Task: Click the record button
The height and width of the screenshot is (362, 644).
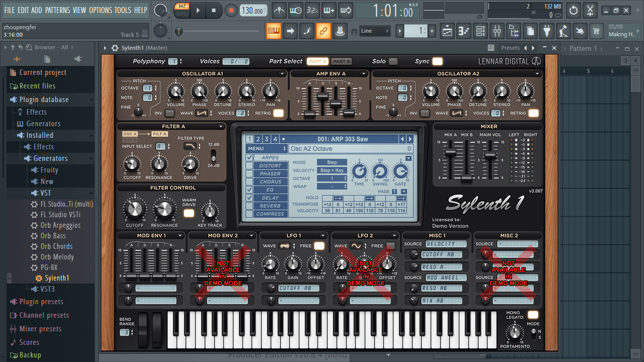Action: coord(231,10)
